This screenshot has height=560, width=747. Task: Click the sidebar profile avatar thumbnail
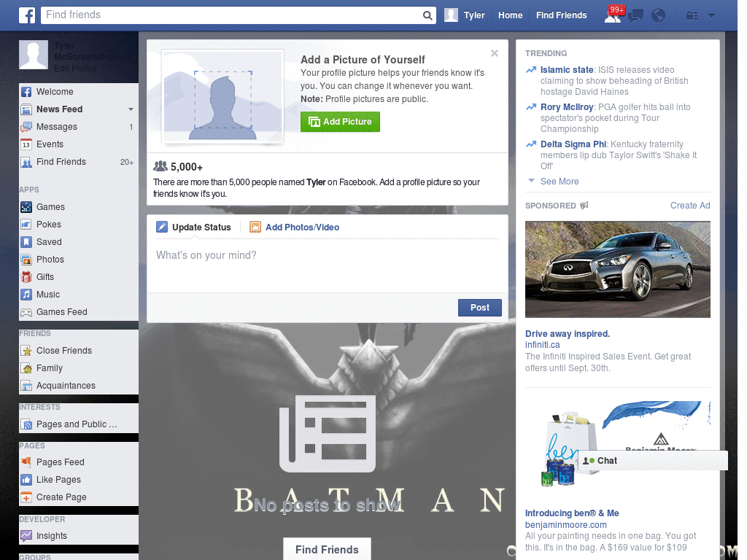[34, 55]
